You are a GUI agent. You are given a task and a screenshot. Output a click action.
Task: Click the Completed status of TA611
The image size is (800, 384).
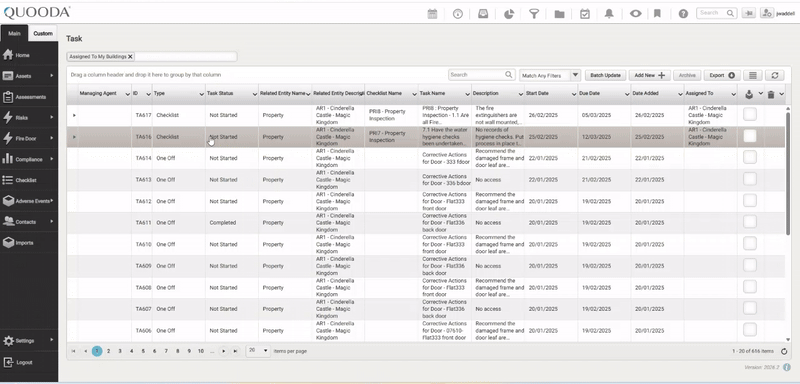(222, 223)
